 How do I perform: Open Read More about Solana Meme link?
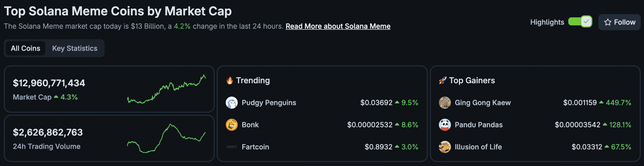pyautogui.click(x=338, y=26)
